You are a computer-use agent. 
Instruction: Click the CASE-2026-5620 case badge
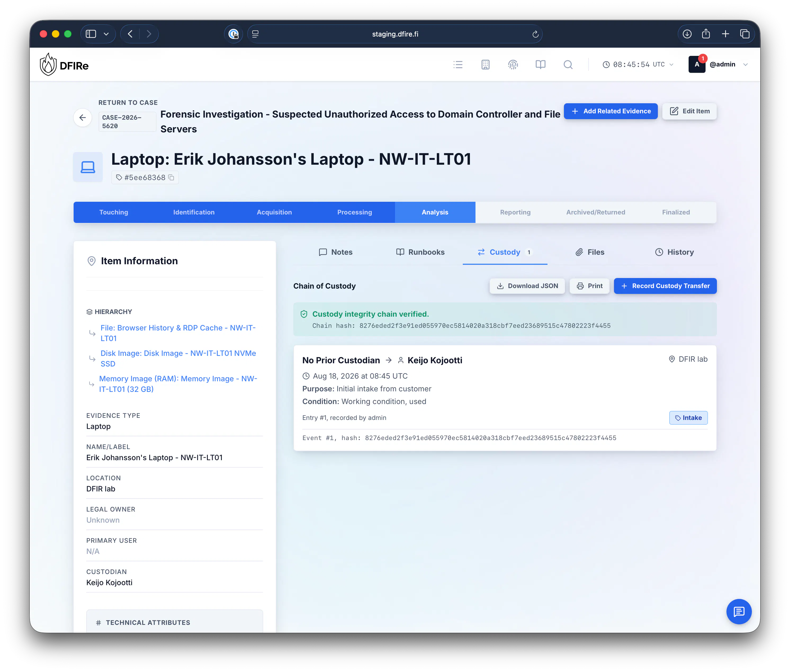click(x=127, y=122)
